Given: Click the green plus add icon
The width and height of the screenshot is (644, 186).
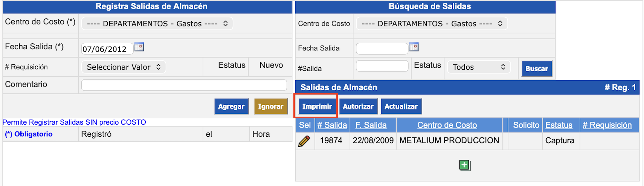Looking at the screenshot, I should coord(465,165).
